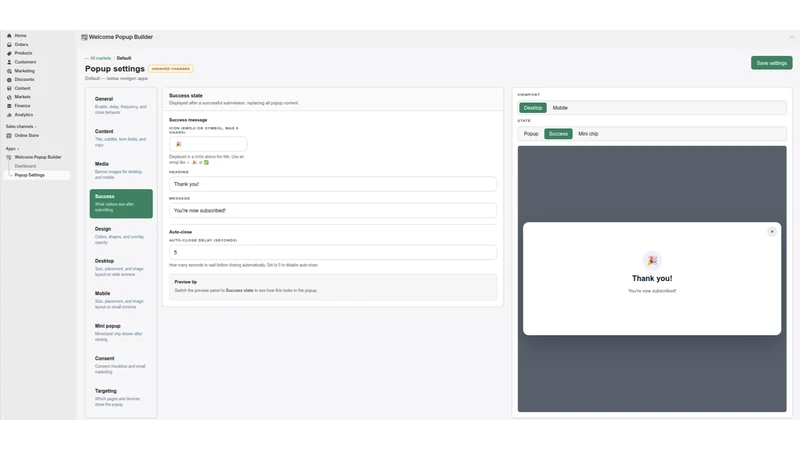Open the more options menu at top right
Viewport: 800px width, 450px height.
(791, 37)
